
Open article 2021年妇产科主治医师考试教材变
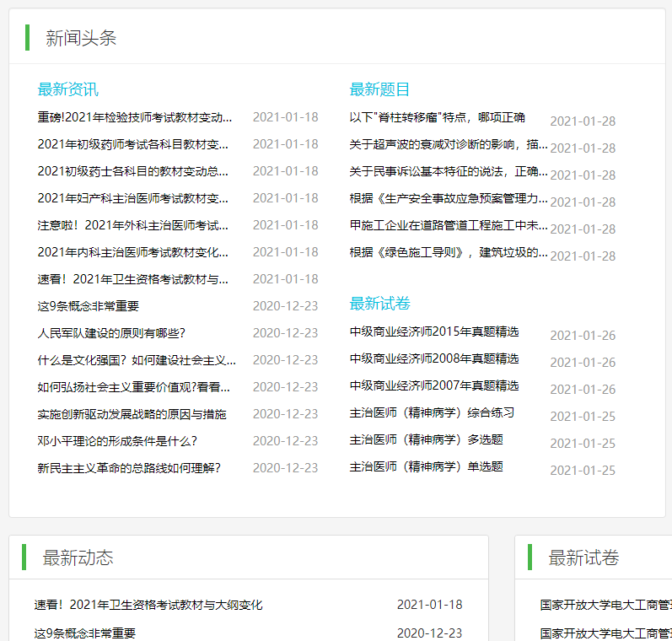[x=133, y=198]
